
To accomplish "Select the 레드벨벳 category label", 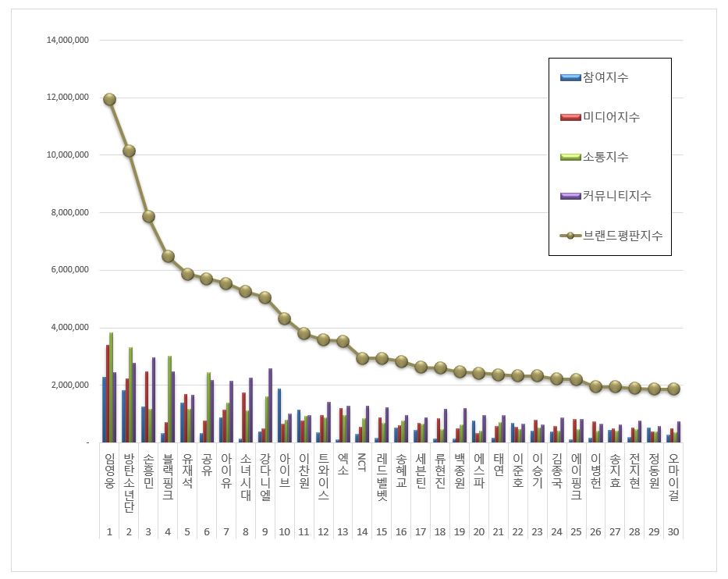I will click(382, 477).
